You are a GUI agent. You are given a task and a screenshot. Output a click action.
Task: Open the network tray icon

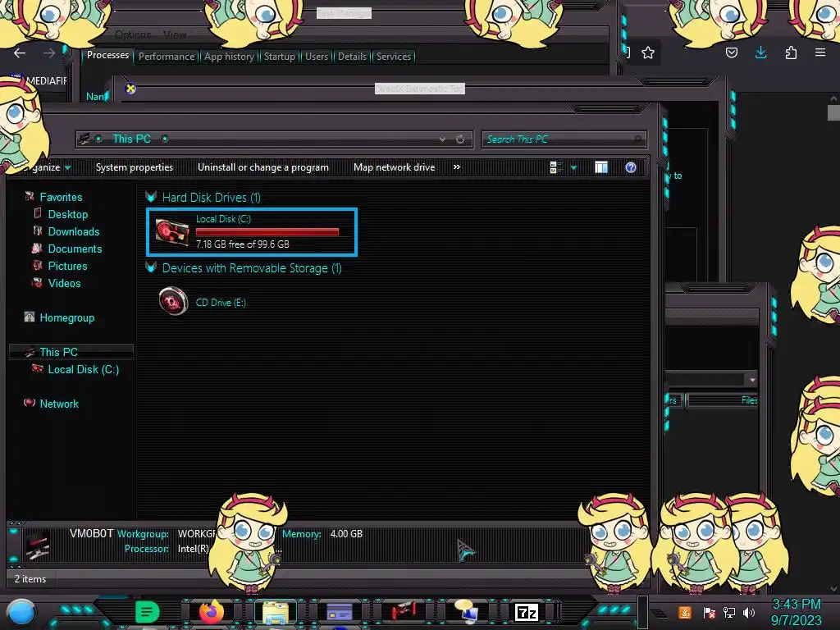point(728,612)
